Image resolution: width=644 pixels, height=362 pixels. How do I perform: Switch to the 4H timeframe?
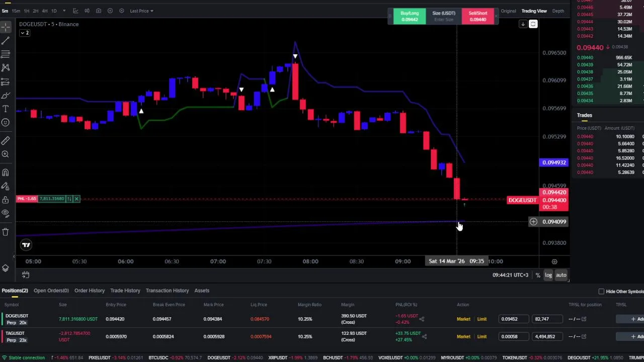click(x=45, y=11)
